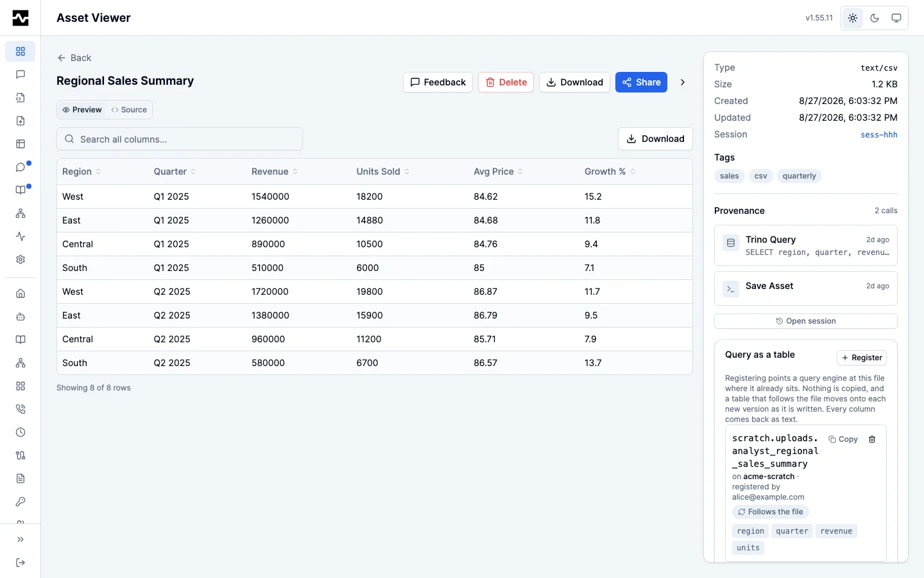Collapse details panel with right chevron

click(x=683, y=82)
